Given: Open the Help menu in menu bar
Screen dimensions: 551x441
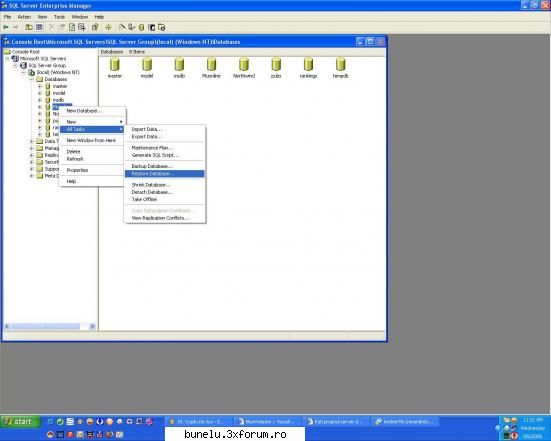Looking at the screenshot, I should coord(99,17).
